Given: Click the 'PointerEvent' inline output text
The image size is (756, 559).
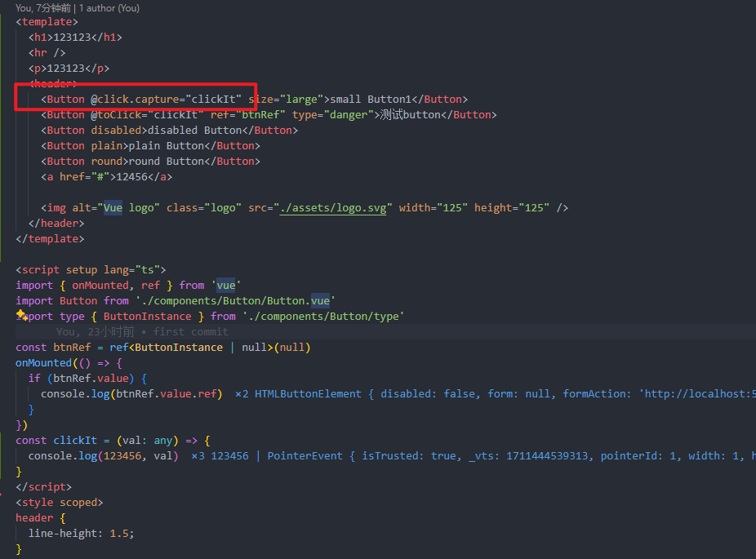Looking at the screenshot, I should click(305, 456).
